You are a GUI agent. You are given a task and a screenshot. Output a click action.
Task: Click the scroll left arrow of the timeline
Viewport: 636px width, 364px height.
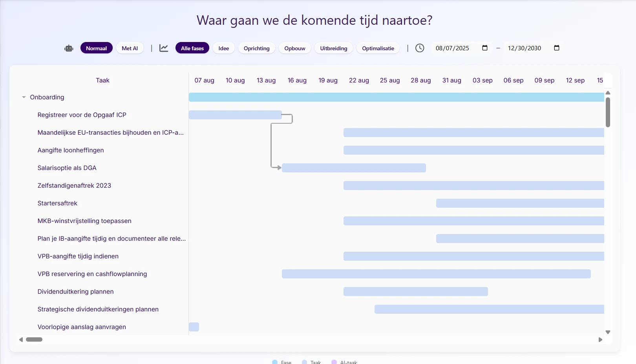[21, 340]
